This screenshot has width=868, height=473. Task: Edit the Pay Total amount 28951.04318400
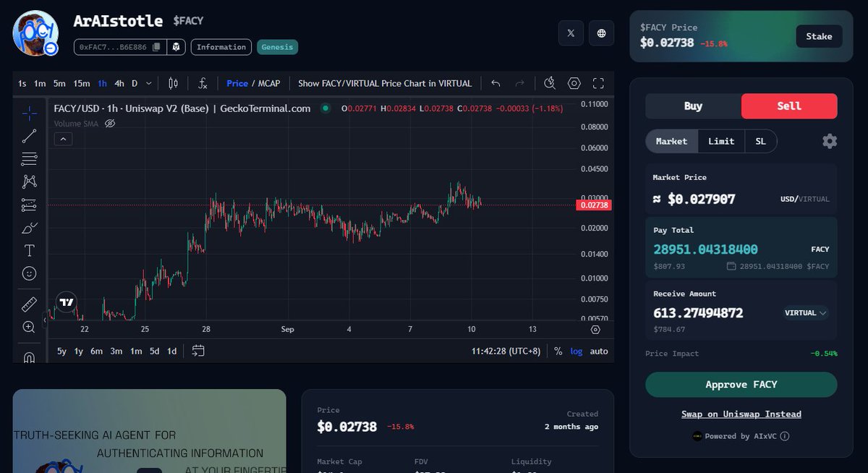[706, 250]
